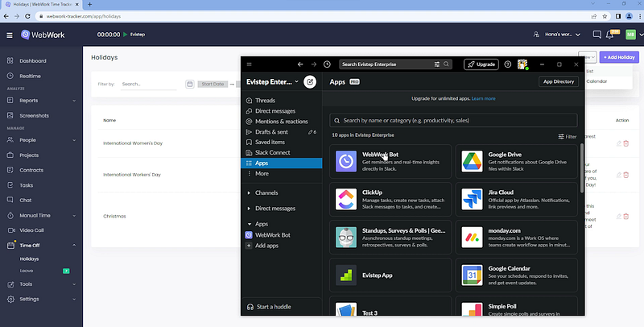Open the ClickUp app card
Viewport: 644px width, 327px height.
click(x=390, y=199)
